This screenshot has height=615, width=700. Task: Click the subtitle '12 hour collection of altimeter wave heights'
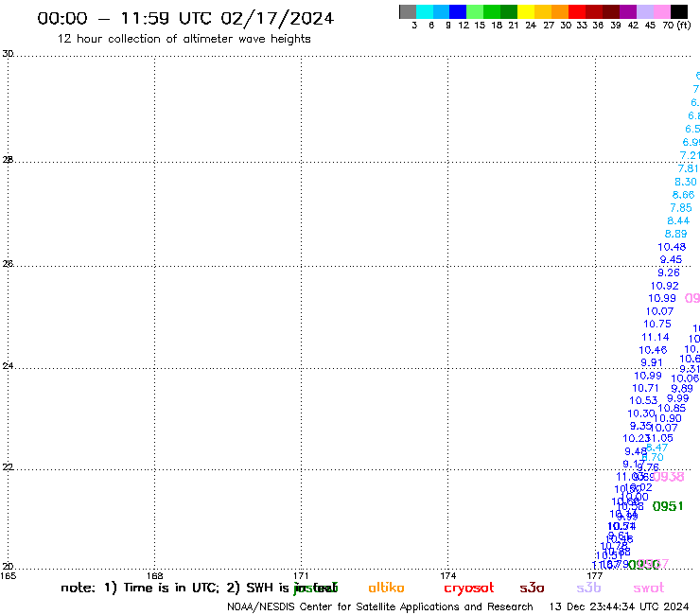[184, 39]
